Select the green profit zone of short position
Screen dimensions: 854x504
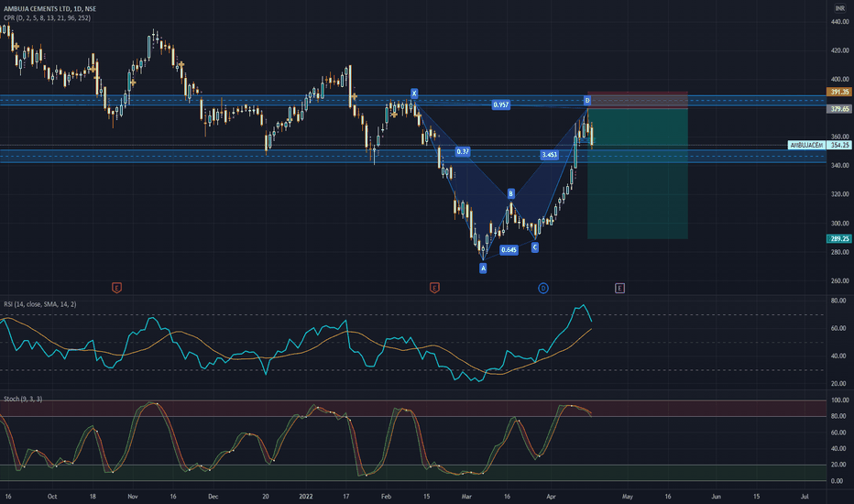(x=637, y=174)
